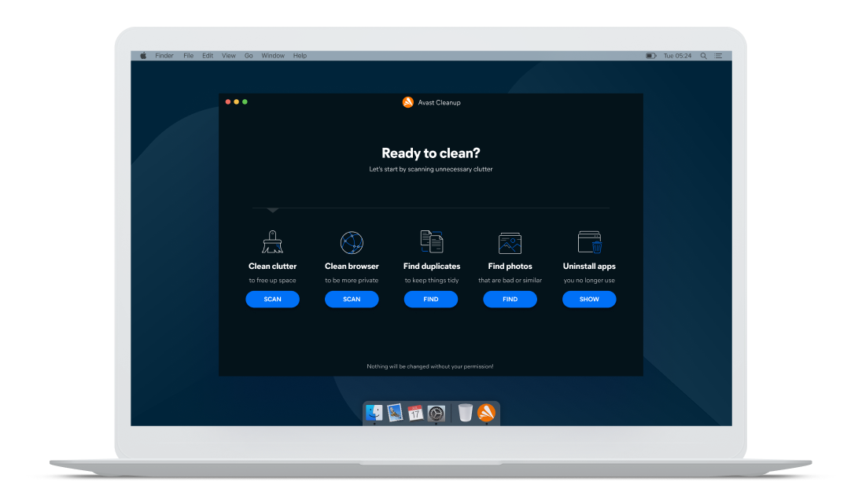This screenshot has width=862, height=504.
Task: Click the Avast logo in the title bar
Action: pos(407,102)
